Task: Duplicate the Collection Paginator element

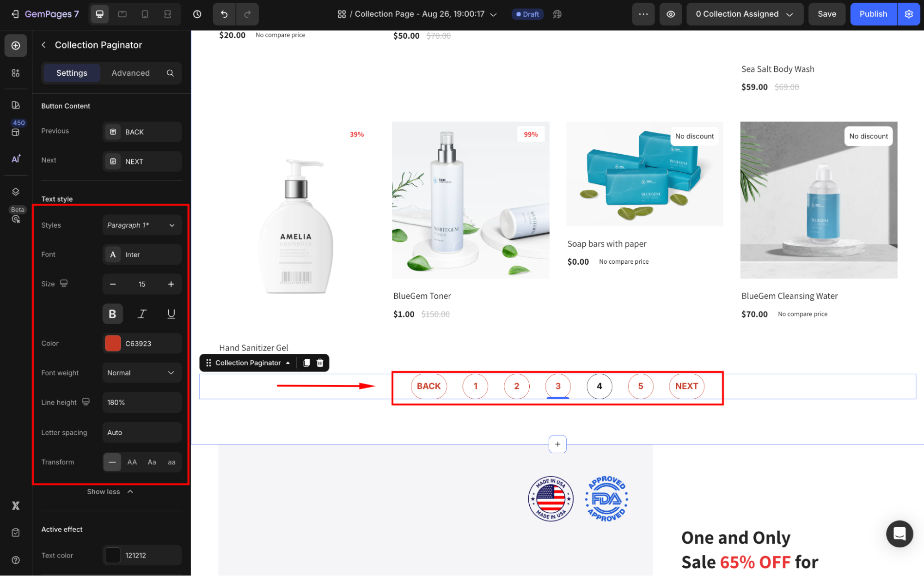Action: point(306,363)
